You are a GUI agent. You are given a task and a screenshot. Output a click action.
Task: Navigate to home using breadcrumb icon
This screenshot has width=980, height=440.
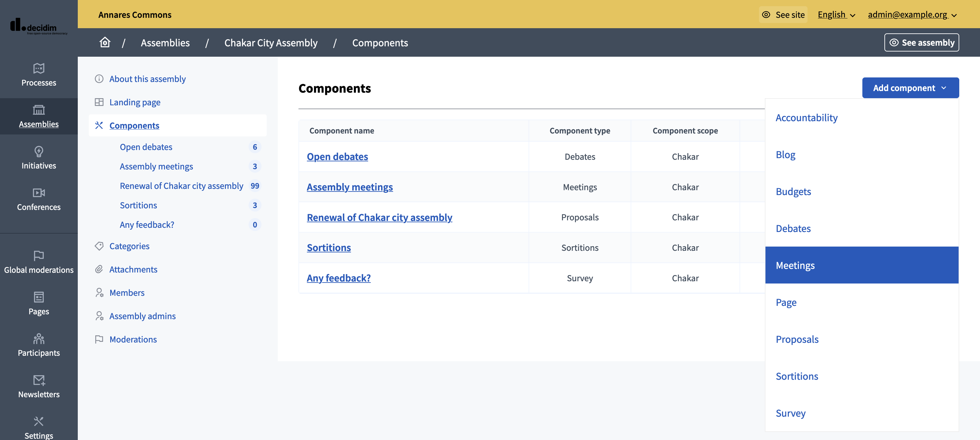tap(104, 42)
